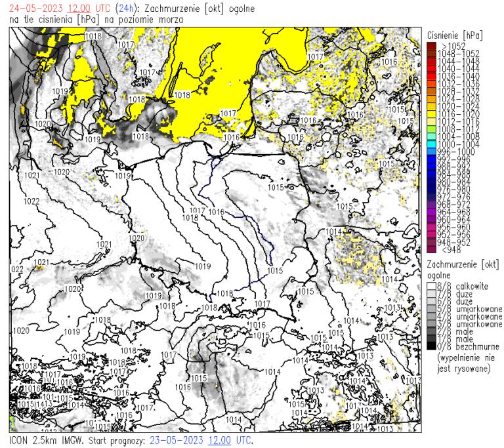Select the 1016-1020 yellow pressure swatch
Viewport: 504px width, 448px height.
pyautogui.click(x=430, y=113)
